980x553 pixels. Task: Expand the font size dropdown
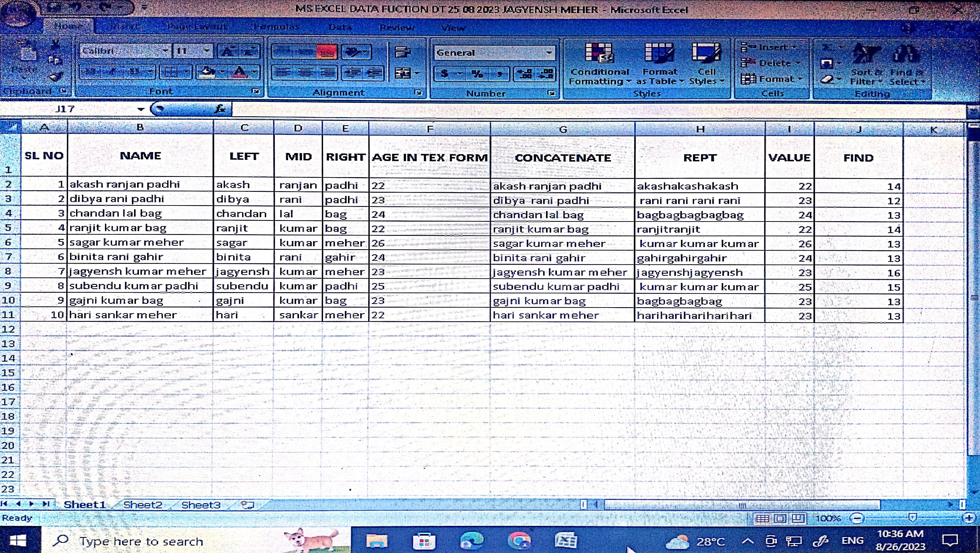point(207,51)
